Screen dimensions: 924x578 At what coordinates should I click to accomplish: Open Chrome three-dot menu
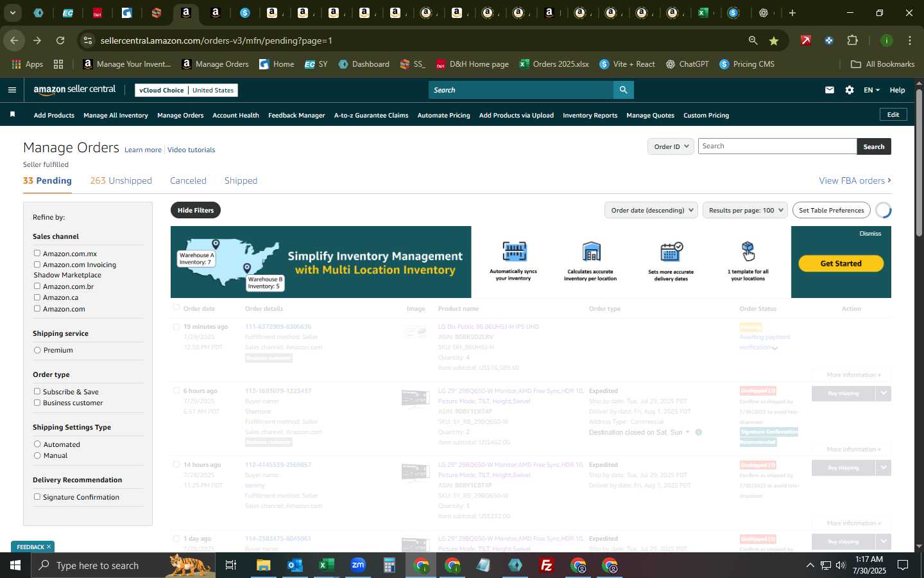click(x=910, y=40)
